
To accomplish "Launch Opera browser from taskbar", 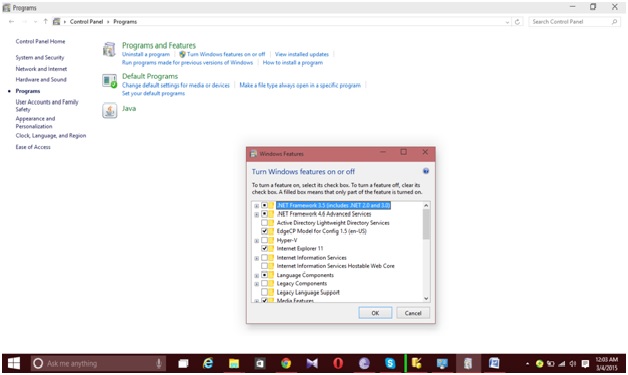I will coord(338,363).
